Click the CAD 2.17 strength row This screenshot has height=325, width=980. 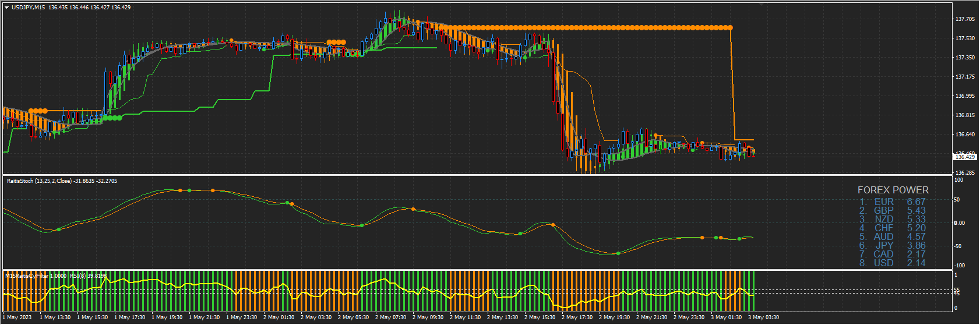[893, 255]
